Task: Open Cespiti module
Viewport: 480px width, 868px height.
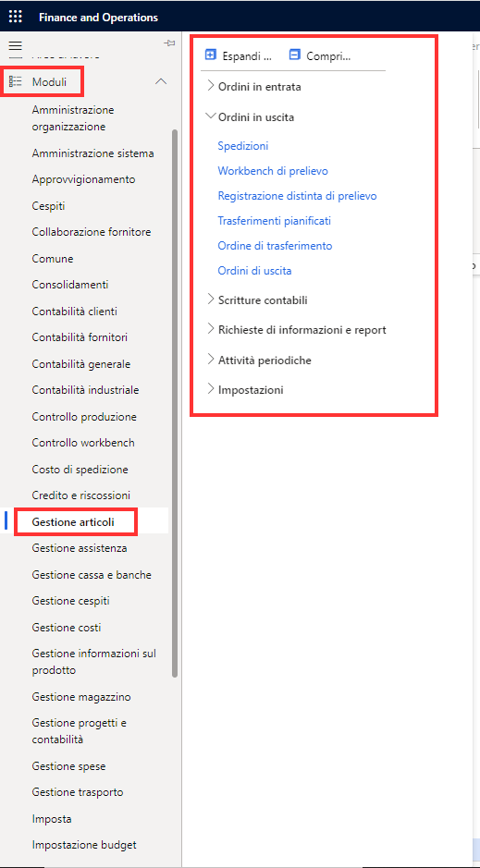Action: pos(49,206)
